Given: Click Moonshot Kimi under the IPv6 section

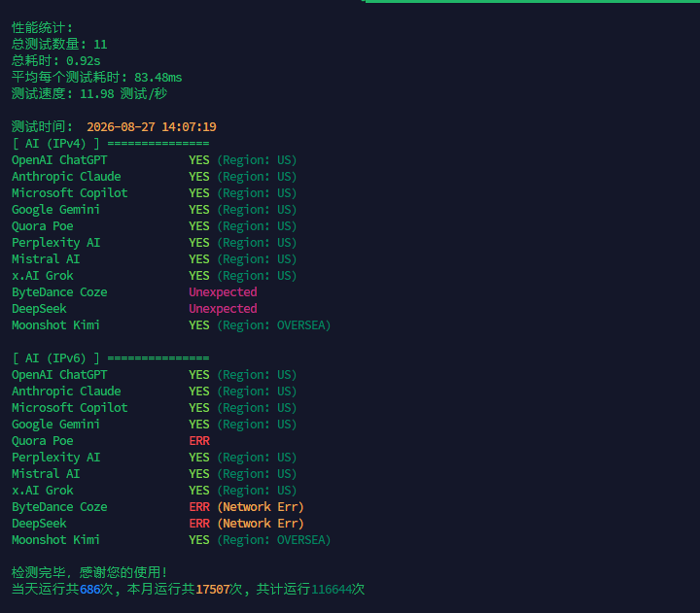Looking at the screenshot, I should click(55, 539).
